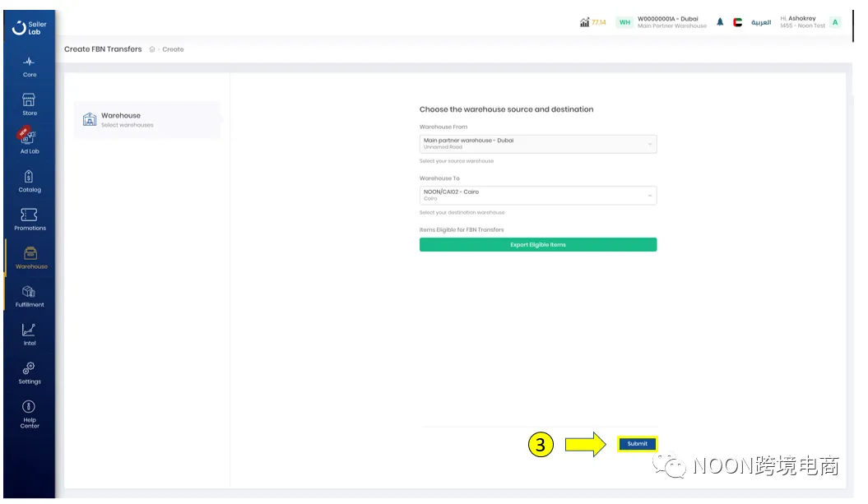Screen dimensions: 868x504
Task: Open the Store sidebar icon
Action: coord(30,104)
